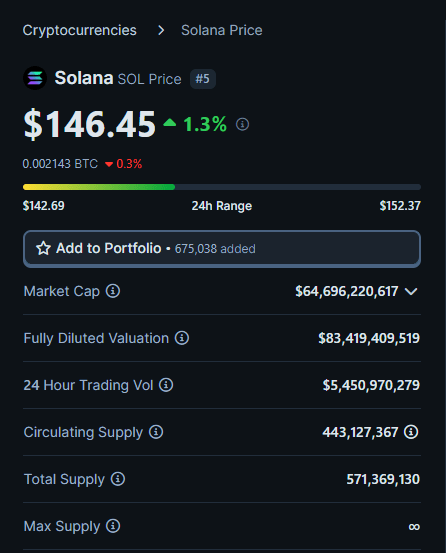This screenshot has width=446, height=553.
Task: Click info icon beside 443,127,367 value
Action: click(x=411, y=432)
